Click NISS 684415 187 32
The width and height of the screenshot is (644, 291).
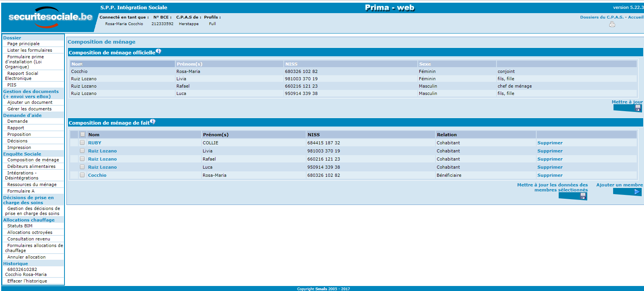(324, 143)
